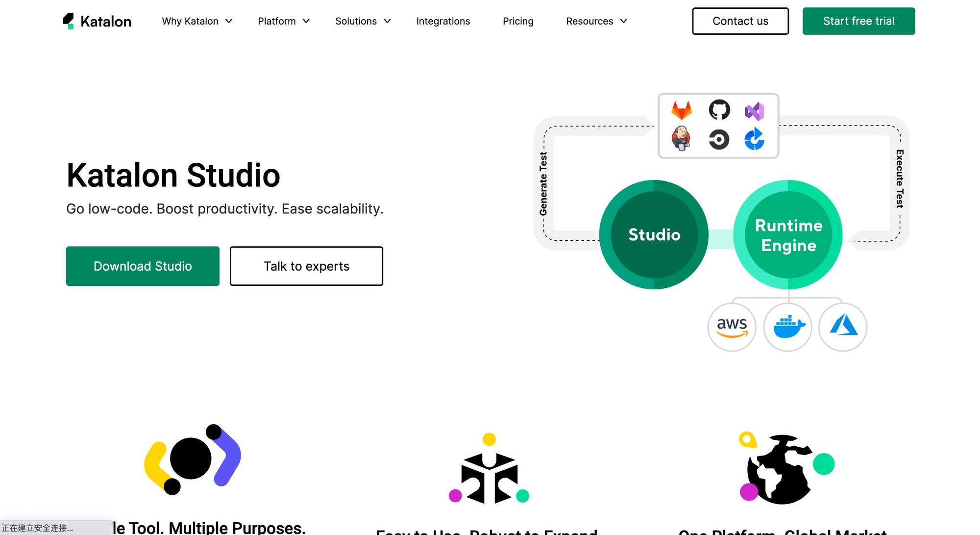Expand the Resources dropdown menu
980x535 pixels.
[596, 21]
